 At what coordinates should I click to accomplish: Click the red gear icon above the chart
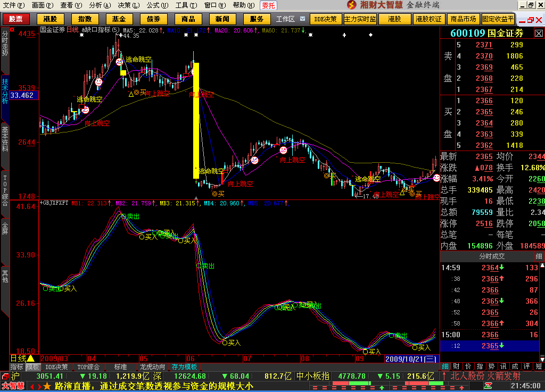[12, 30]
